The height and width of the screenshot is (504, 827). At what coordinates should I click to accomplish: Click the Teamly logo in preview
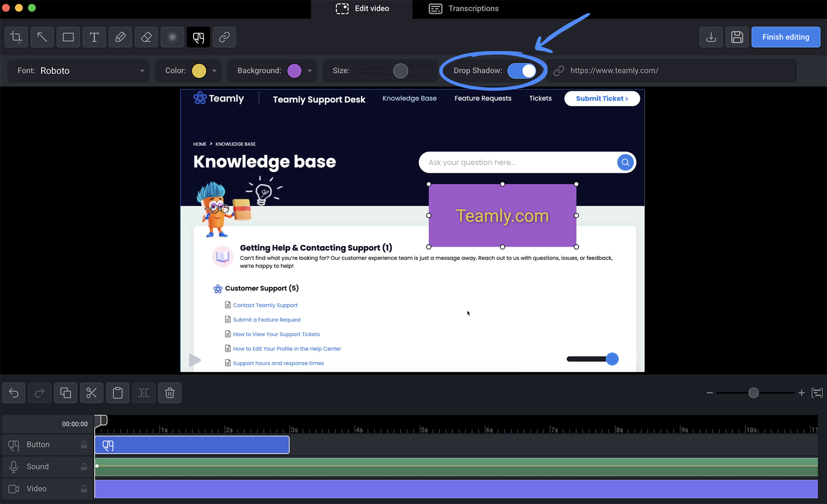pos(218,98)
